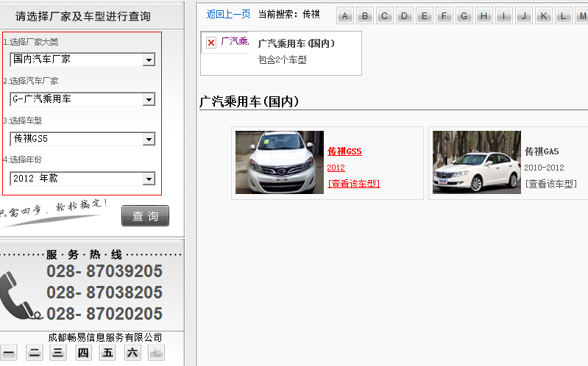Select letter H filter button
The image size is (588, 366).
(483, 15)
